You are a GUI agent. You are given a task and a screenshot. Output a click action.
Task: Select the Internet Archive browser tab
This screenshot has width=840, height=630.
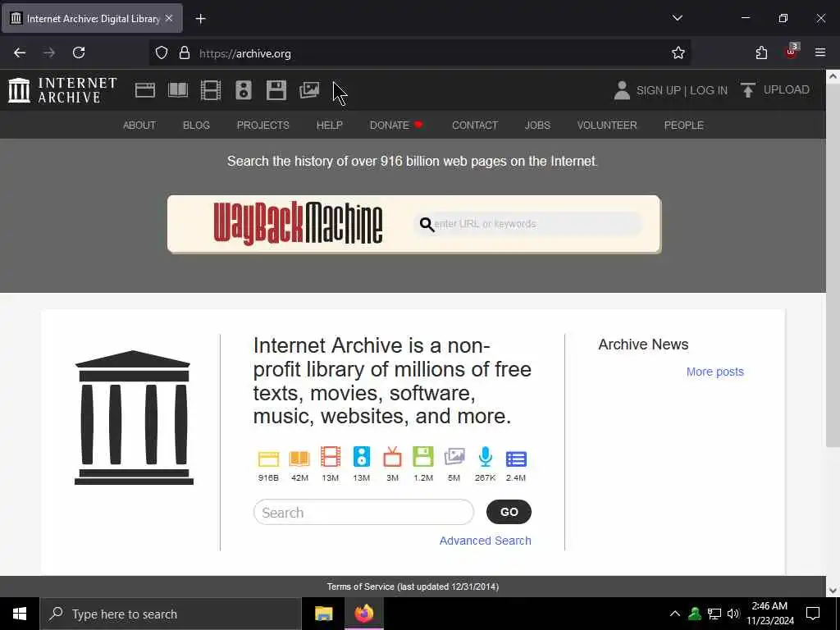[92, 19]
